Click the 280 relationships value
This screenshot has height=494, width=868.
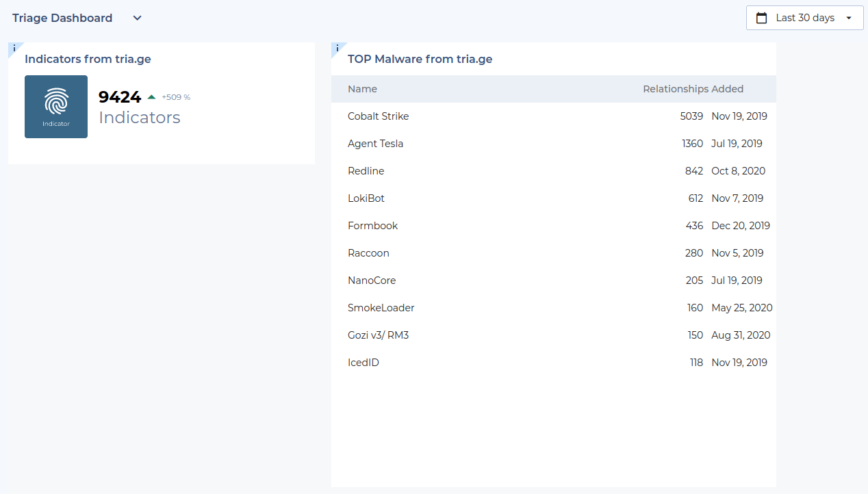coord(694,253)
